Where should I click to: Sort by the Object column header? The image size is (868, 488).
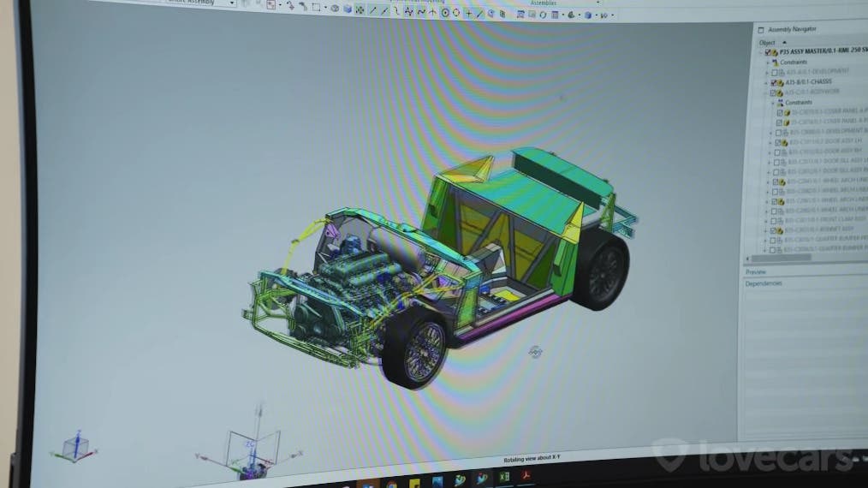click(x=767, y=43)
